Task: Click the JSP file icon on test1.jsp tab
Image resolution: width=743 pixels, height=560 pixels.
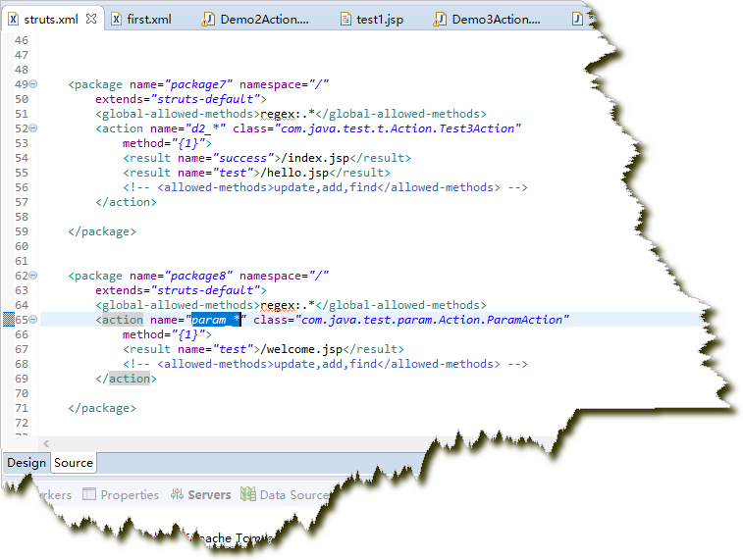Action: [x=345, y=20]
